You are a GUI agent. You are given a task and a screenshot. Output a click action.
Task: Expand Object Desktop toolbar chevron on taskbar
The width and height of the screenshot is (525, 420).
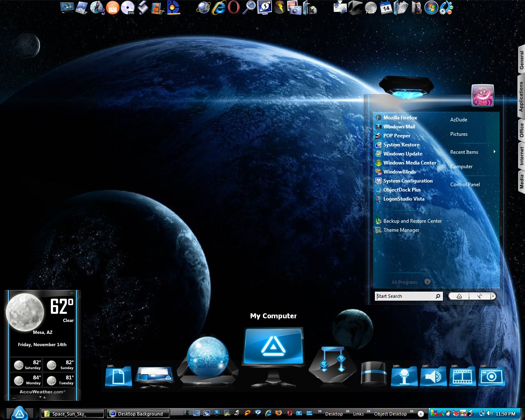tap(411, 411)
